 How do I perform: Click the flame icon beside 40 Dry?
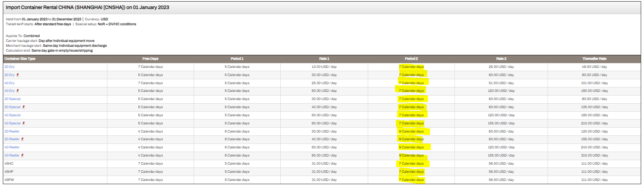(x=17, y=91)
